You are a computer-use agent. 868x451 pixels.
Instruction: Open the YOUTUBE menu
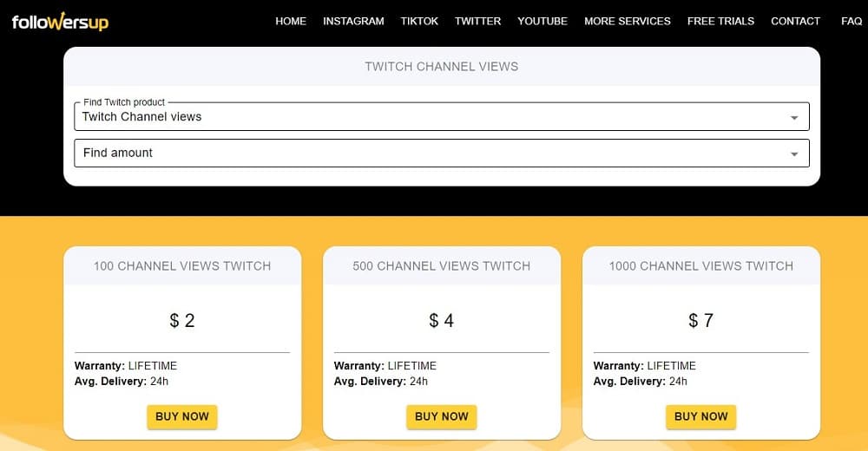pyautogui.click(x=542, y=21)
